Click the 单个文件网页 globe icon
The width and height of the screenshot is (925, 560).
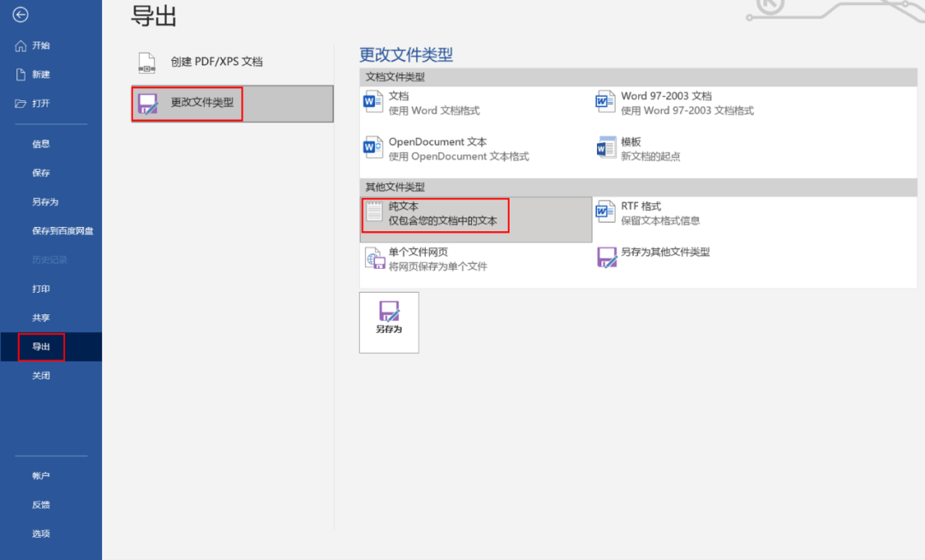[374, 259]
